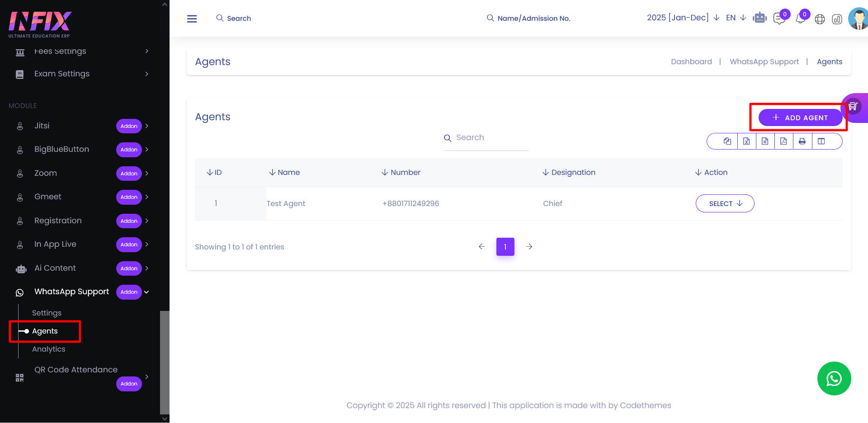868x423 pixels.
Task: Open the 2025 [Jan-Dec] session dropdown
Action: [x=683, y=18]
